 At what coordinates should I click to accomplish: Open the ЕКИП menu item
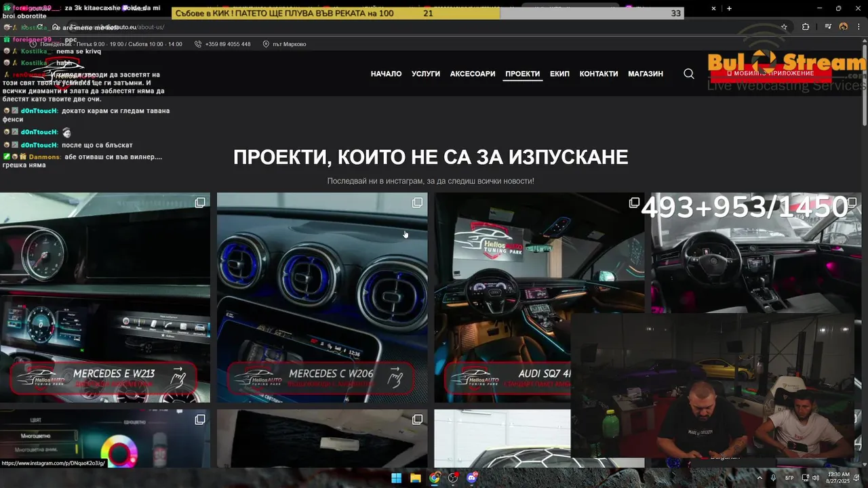click(559, 74)
